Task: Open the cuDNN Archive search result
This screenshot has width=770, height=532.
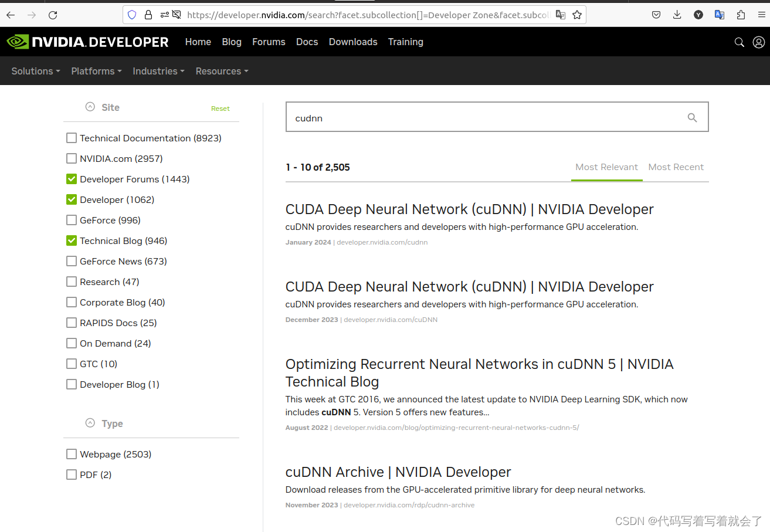Action: (x=398, y=472)
